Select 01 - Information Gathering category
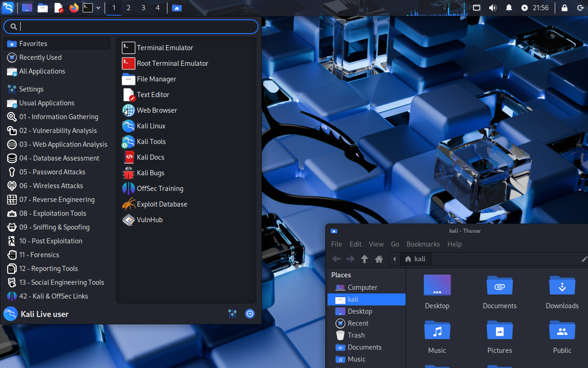Image resolution: width=588 pixels, height=368 pixels. (x=57, y=117)
